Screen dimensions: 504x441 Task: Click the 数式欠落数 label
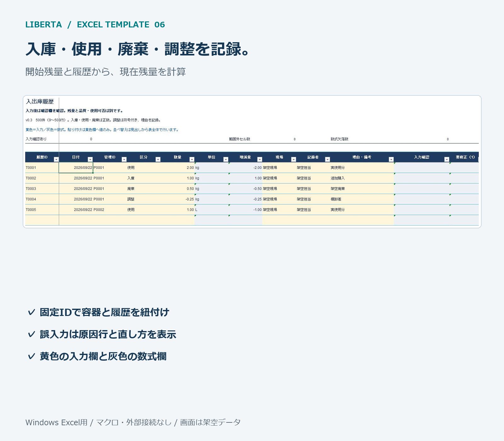[340, 139]
